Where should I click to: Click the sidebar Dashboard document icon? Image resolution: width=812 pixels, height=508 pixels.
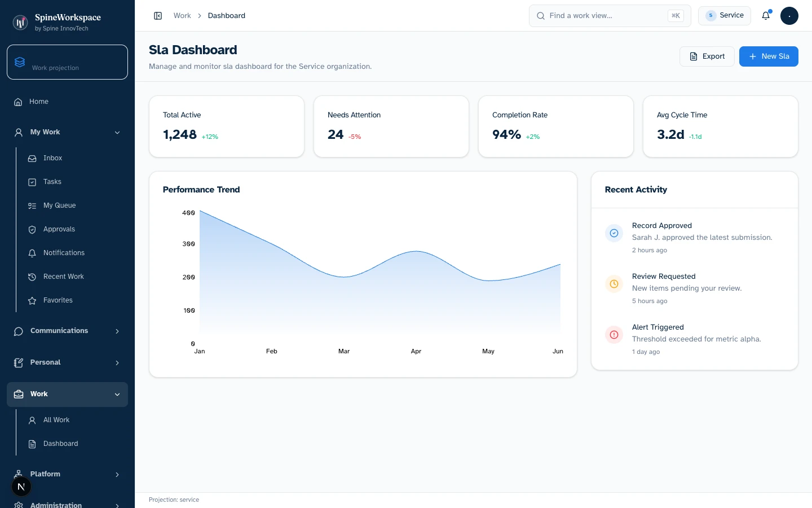pos(32,444)
